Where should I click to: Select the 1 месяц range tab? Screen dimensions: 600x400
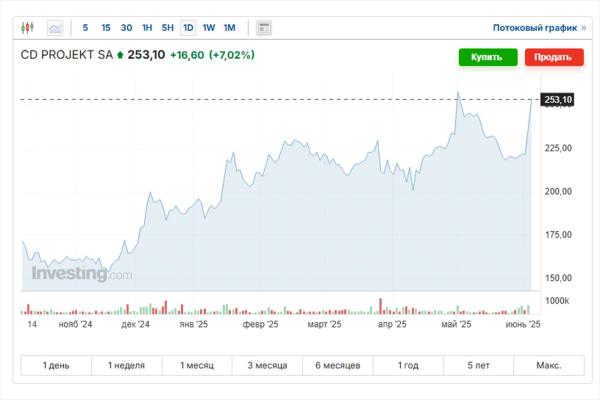(197, 366)
